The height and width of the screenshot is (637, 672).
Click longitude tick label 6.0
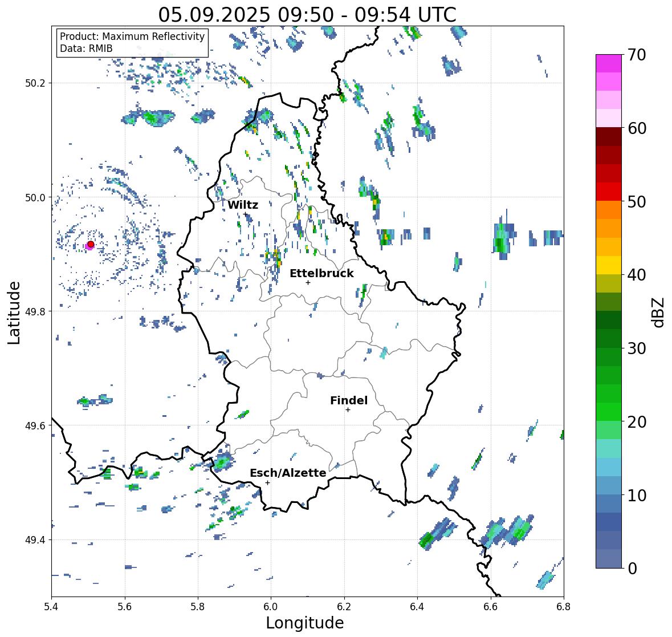pos(271,606)
